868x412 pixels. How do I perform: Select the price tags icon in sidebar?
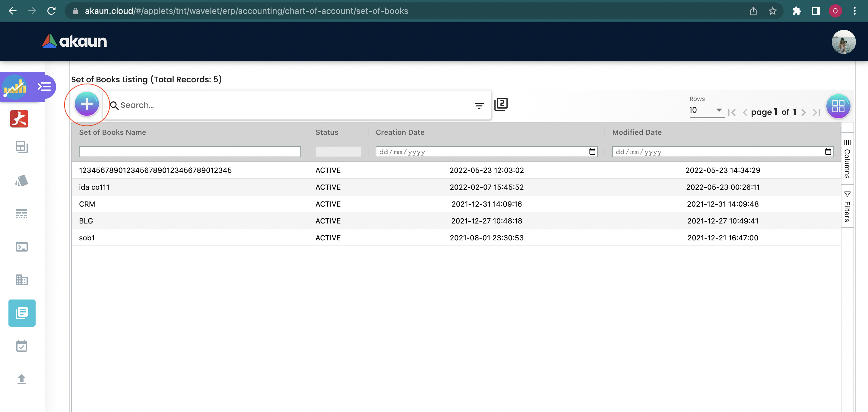[22, 181]
